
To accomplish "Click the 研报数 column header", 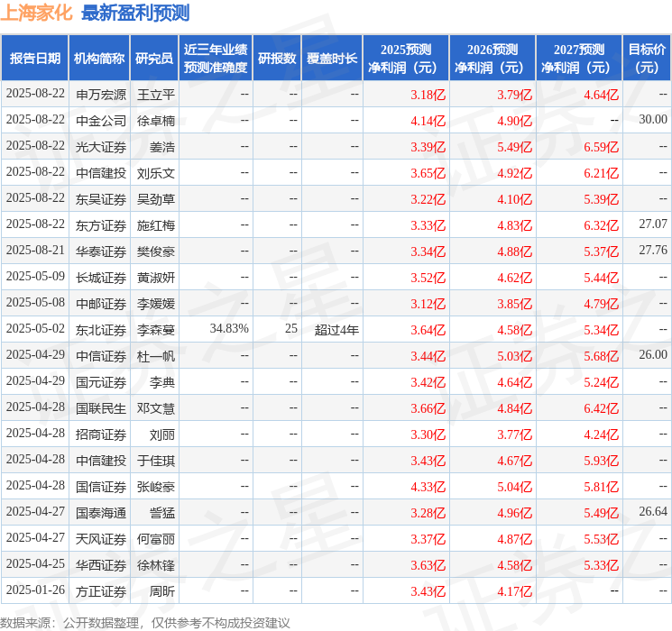I will click(277, 58).
